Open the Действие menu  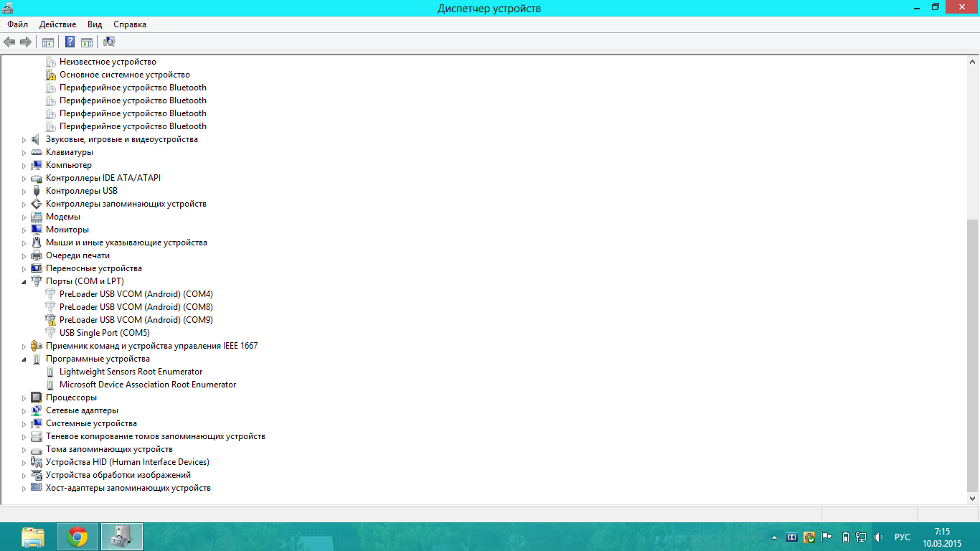point(57,24)
